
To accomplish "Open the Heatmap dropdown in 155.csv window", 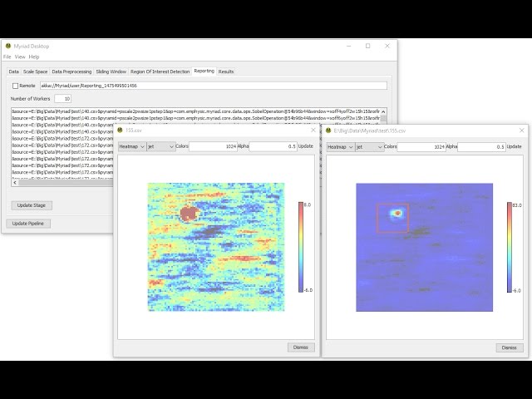I will [x=131, y=146].
